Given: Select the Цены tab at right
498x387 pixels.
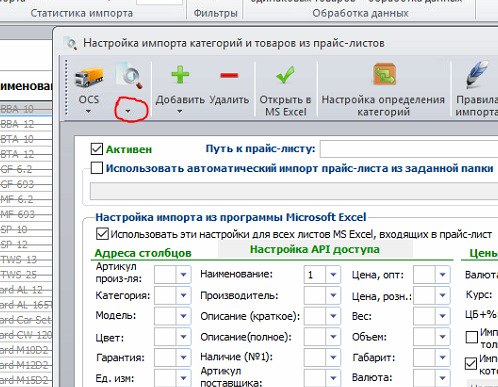Looking at the screenshot, I should pyautogui.click(x=483, y=253).
